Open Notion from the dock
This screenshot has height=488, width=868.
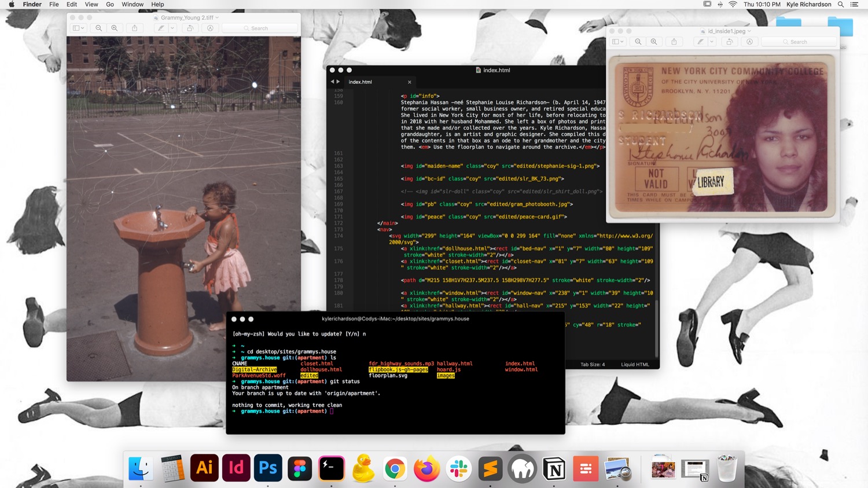click(x=554, y=468)
